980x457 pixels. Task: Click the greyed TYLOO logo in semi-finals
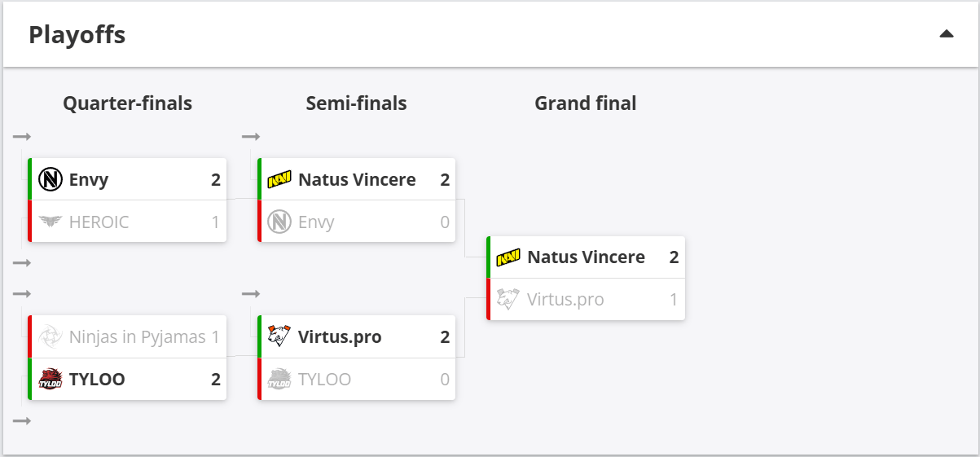[x=279, y=380]
